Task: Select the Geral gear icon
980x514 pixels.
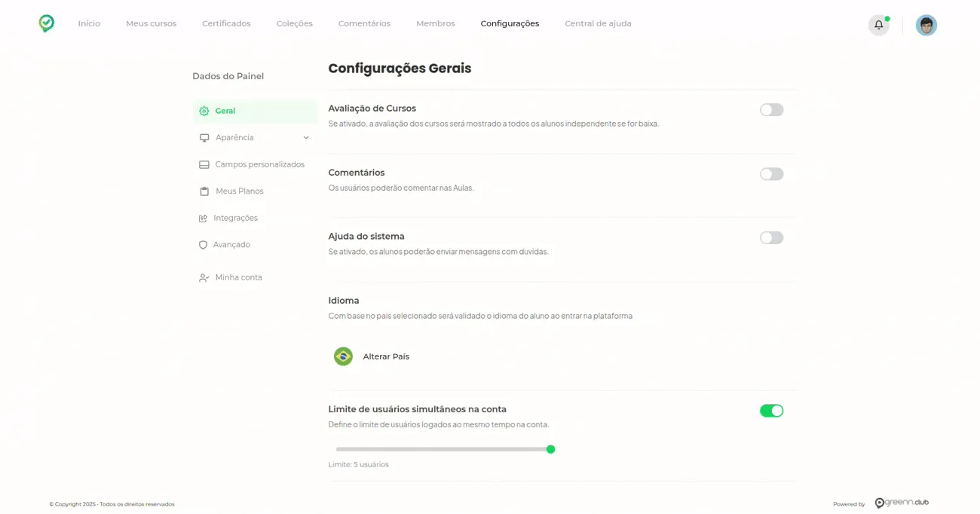Action: [204, 111]
